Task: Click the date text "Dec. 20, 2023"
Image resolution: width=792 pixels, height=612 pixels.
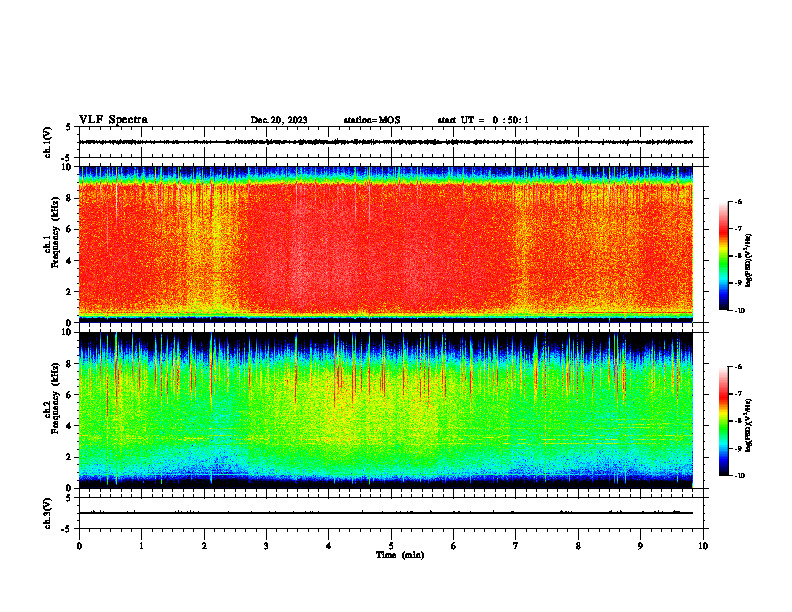Action: click(x=279, y=120)
